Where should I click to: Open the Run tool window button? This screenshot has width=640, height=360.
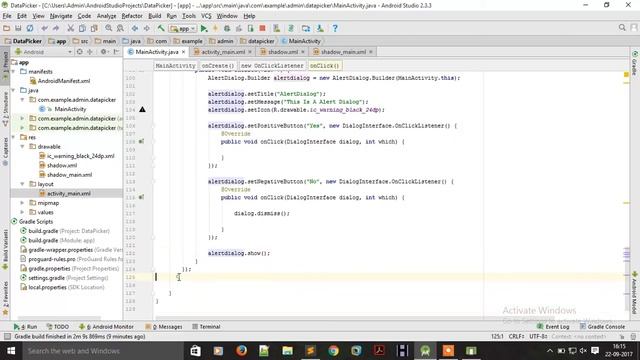tap(25, 327)
